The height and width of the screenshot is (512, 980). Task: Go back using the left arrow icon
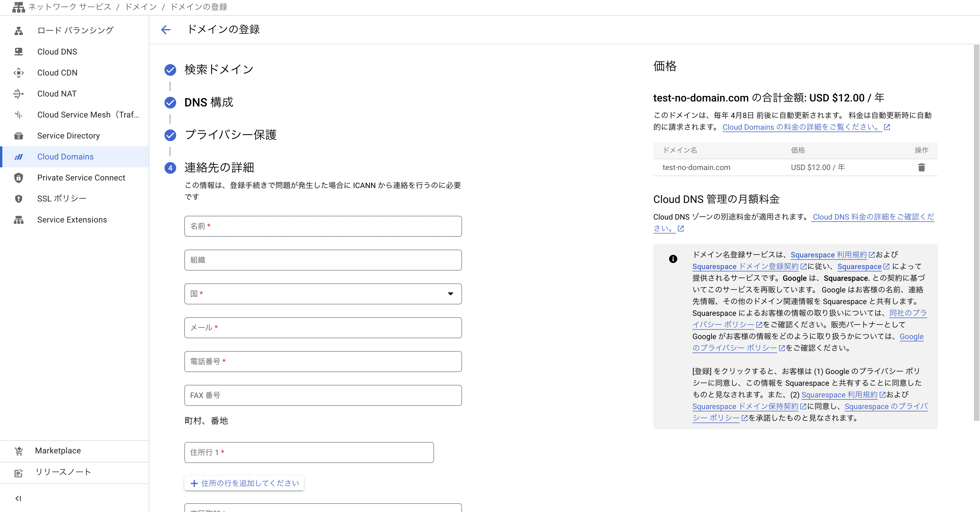tap(165, 30)
